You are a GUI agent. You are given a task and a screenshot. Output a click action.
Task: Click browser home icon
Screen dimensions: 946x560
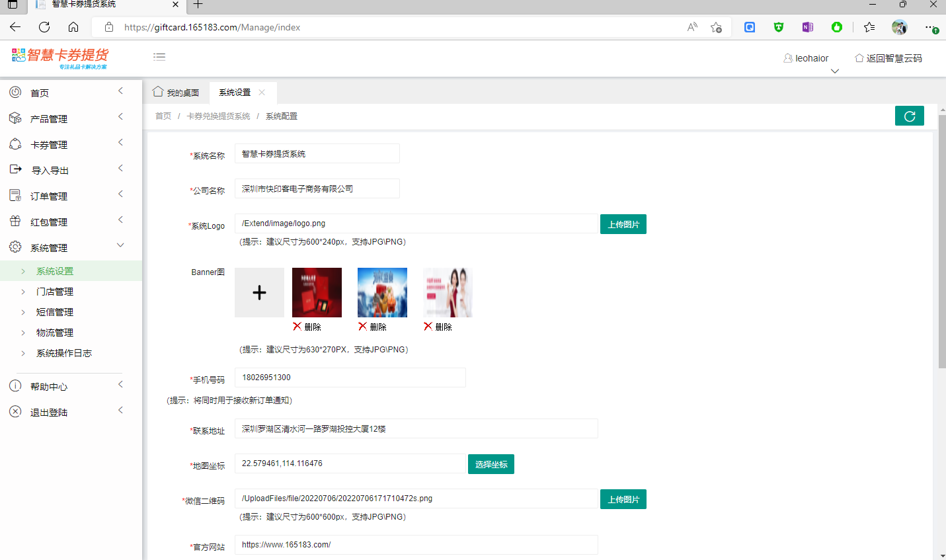(73, 27)
